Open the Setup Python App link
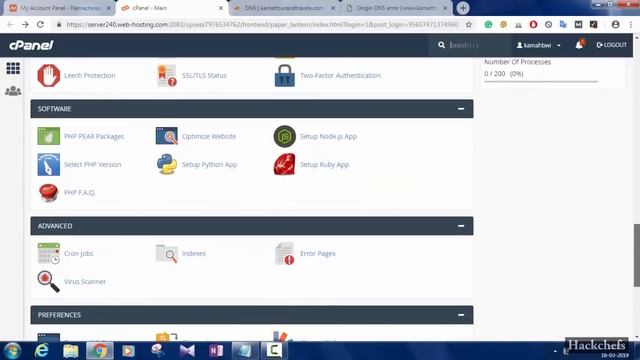This screenshot has width=640, height=360. point(209,164)
